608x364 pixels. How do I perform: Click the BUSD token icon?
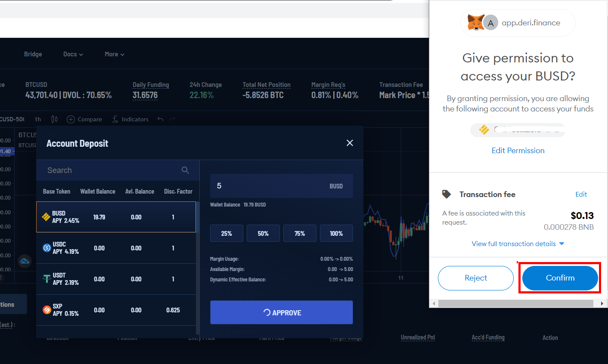(46, 217)
